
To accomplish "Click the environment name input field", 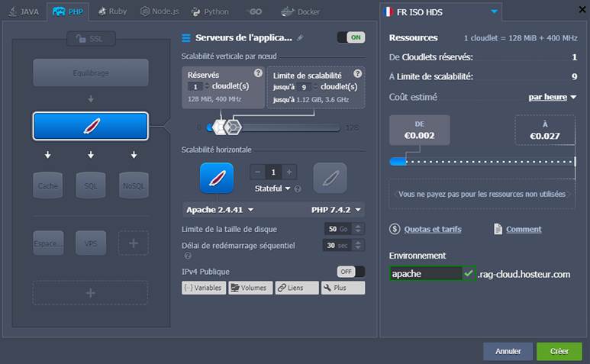I will [425, 273].
